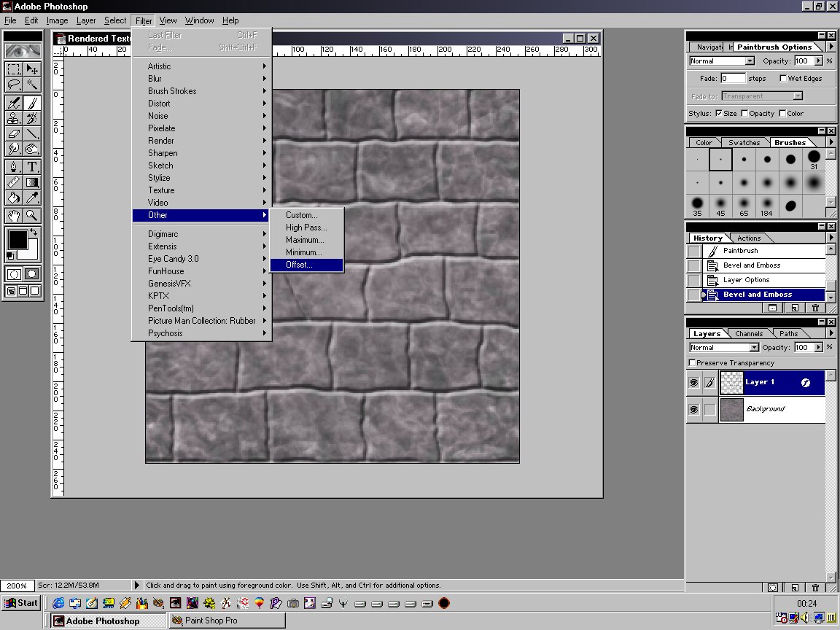Select the Dodge tool
The image size is (840, 630).
(x=32, y=149)
